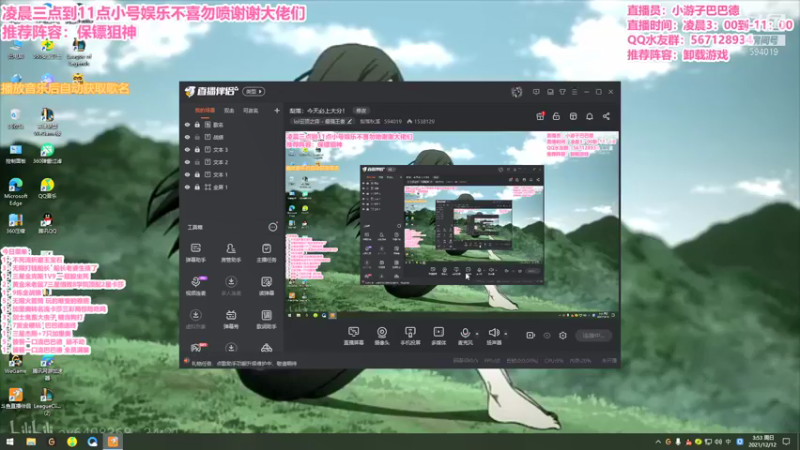Image resolution: width=800 pixels, height=450 pixels.
Task: Toggle visibility of the 文本 2 layer
Action: click(x=187, y=162)
